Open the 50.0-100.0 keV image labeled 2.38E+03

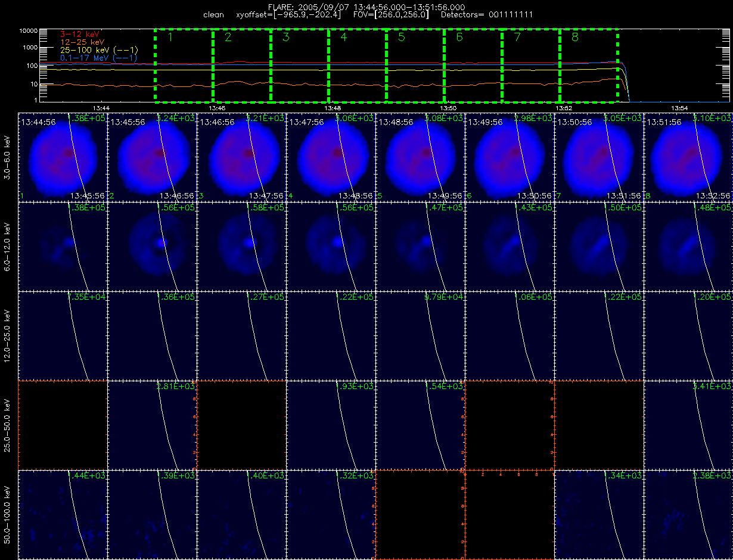pos(688,514)
